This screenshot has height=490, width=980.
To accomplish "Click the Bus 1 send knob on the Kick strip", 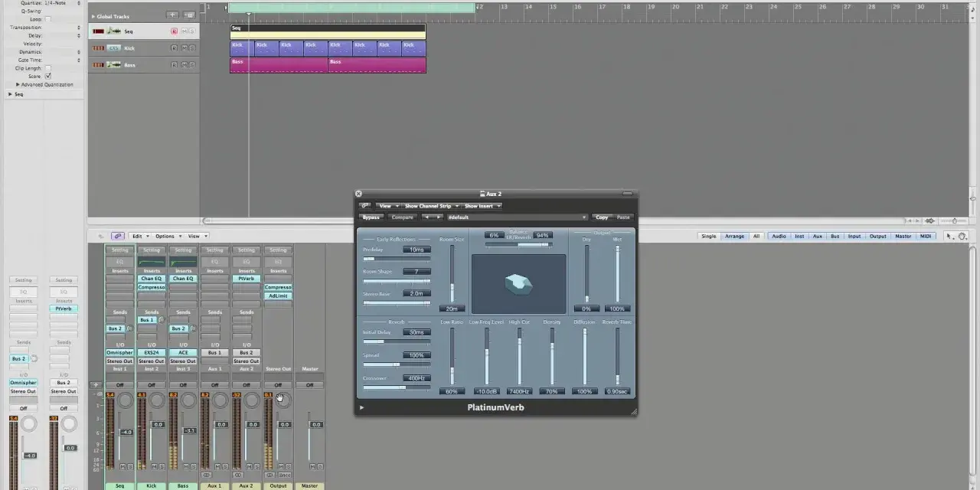I will tap(161, 320).
